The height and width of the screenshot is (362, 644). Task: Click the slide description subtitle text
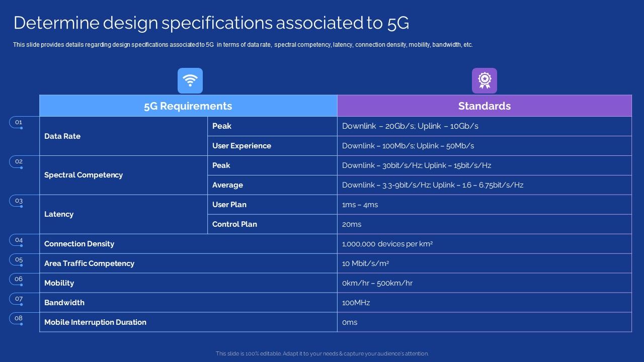point(243,45)
